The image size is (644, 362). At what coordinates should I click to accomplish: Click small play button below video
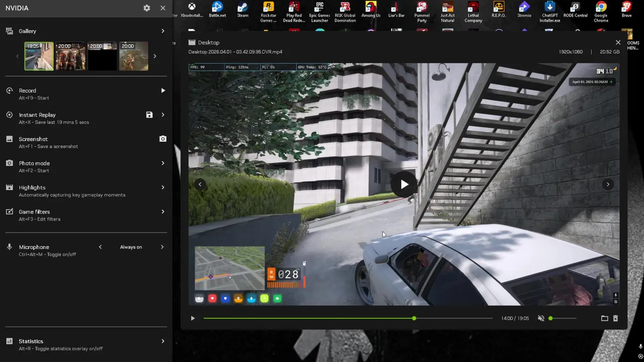[193, 318]
